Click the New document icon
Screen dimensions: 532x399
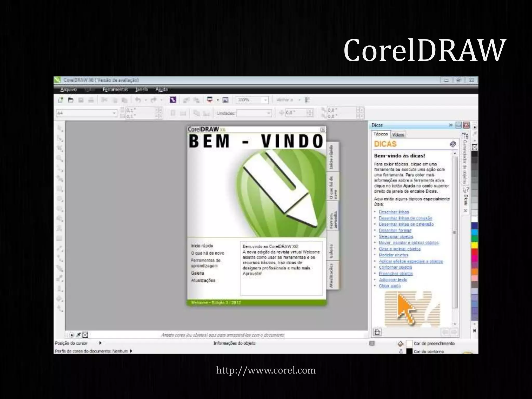pyautogui.click(x=61, y=100)
